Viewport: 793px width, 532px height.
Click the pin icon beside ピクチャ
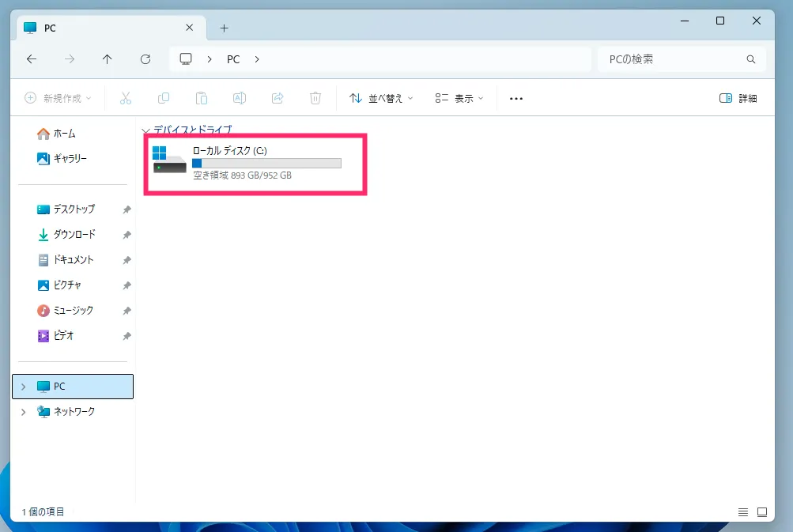pos(127,285)
